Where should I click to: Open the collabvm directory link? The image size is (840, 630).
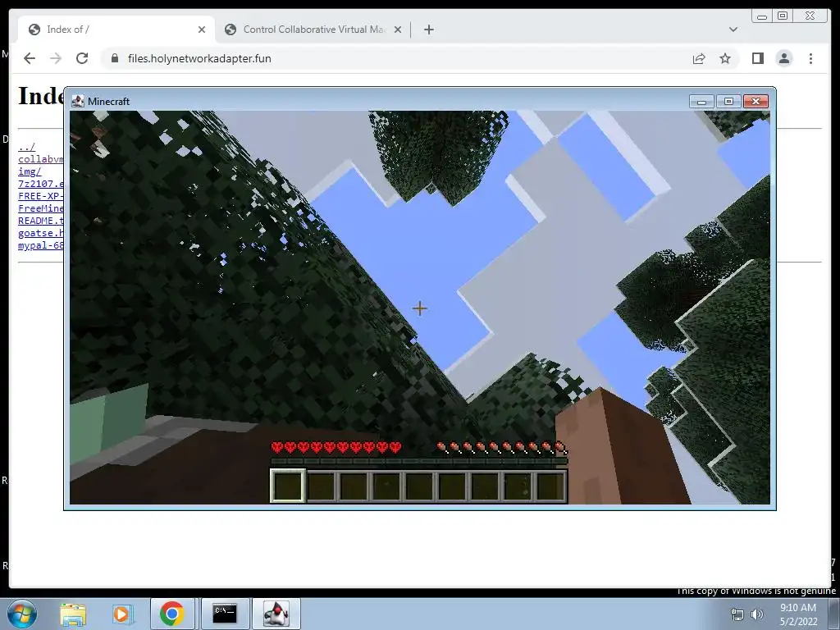(41, 159)
